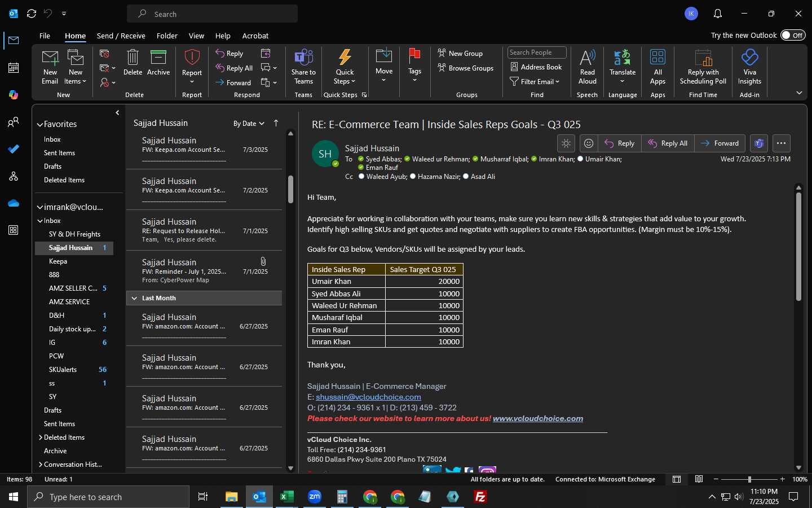
Task: Open Copilot icon in sidebar
Action: [x=14, y=95]
